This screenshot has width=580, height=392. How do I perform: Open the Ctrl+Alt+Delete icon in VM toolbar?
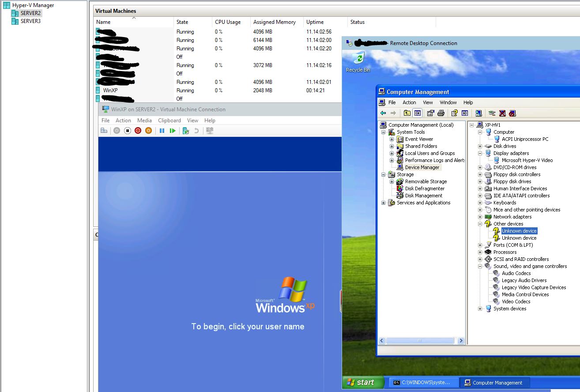tap(104, 130)
